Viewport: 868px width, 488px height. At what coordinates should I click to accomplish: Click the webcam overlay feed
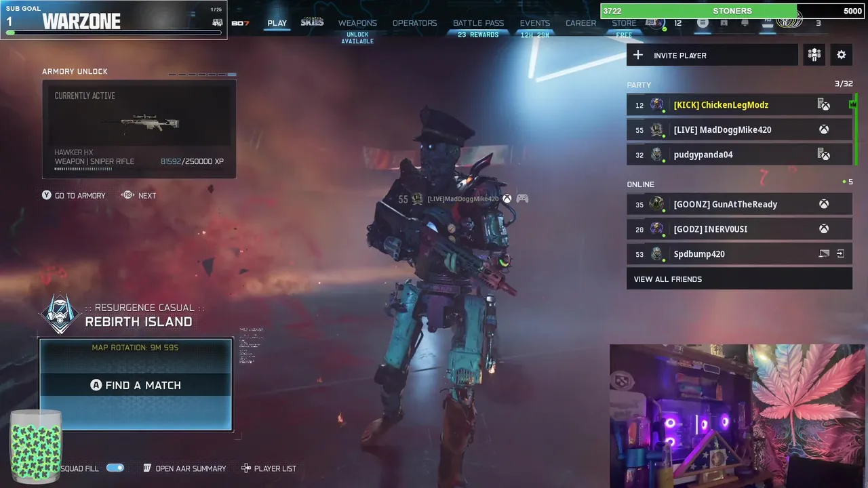[737, 416]
